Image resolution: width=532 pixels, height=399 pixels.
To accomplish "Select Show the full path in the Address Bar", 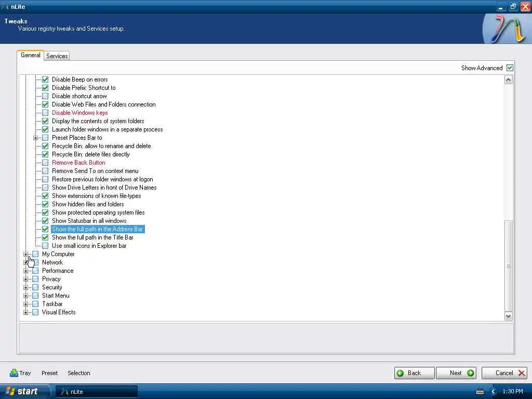I will tap(97, 229).
